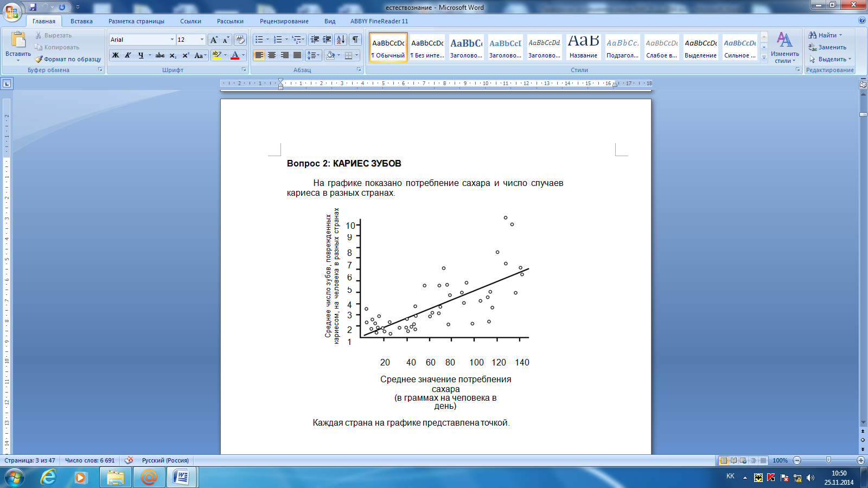This screenshot has width=868, height=488.
Task: Open the line spacing dropdown
Action: tap(314, 55)
